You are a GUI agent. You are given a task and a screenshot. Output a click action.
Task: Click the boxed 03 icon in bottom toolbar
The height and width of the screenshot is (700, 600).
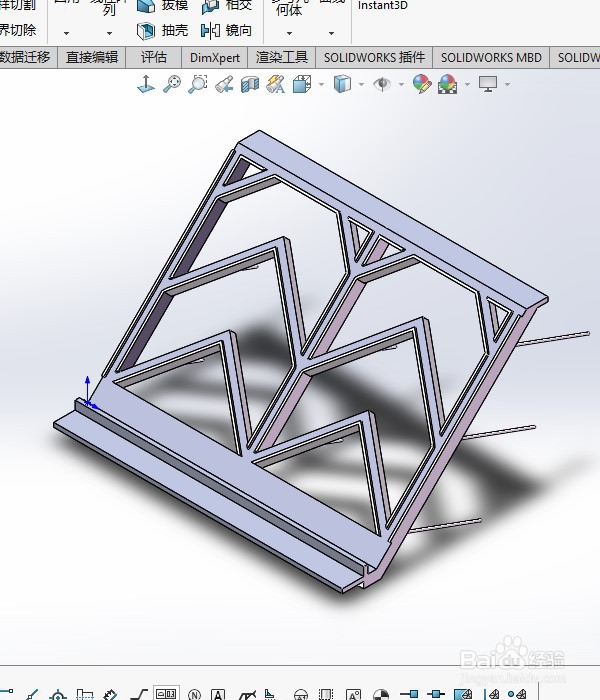(x=166, y=693)
